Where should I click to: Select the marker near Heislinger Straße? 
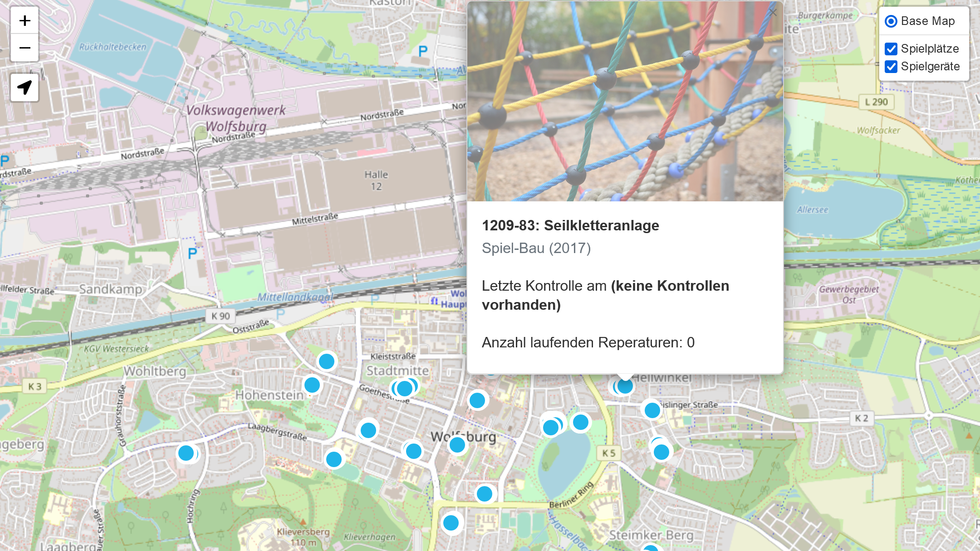click(652, 411)
